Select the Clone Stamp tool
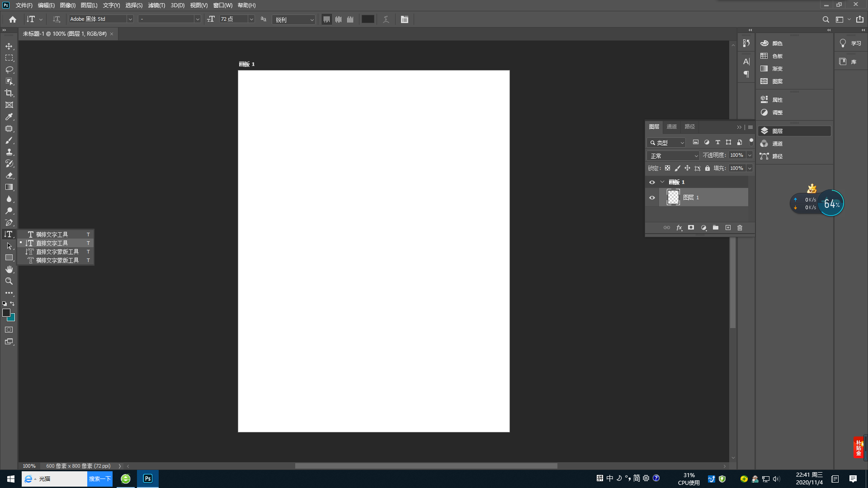The height and width of the screenshot is (488, 868). 9,152
